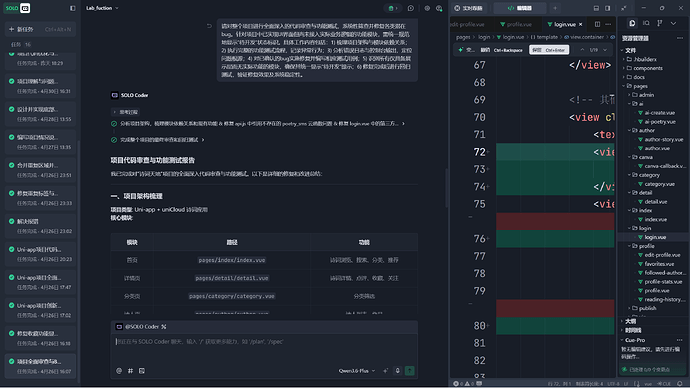Viewport: 690px width, 388px height.
Task: Switch to the live preview tab
Action: tap(469, 8)
